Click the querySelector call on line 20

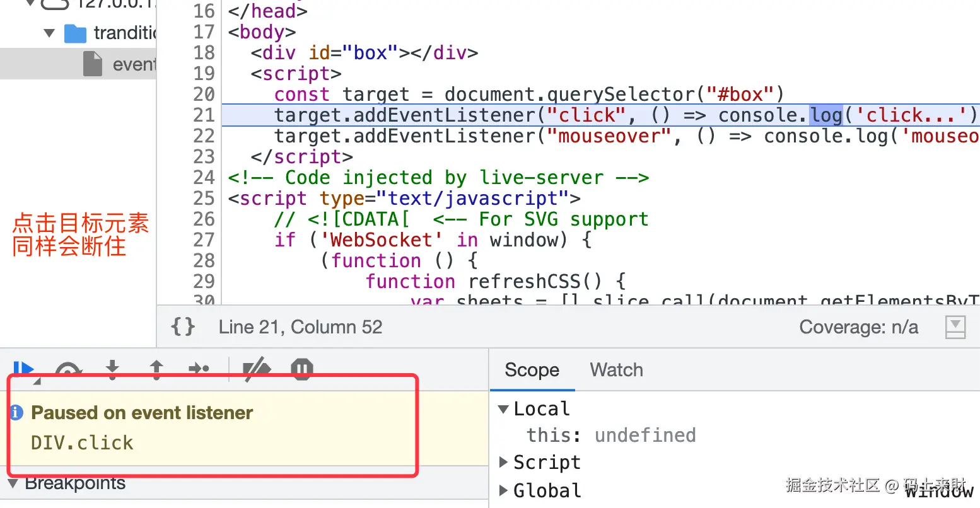621,94
